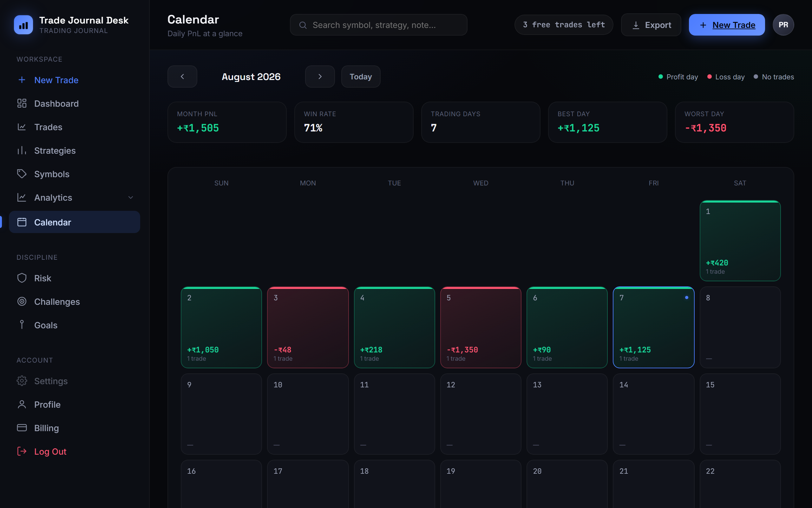Click the New Trade link in header
Image resolution: width=812 pixels, height=508 pixels.
[734, 25]
